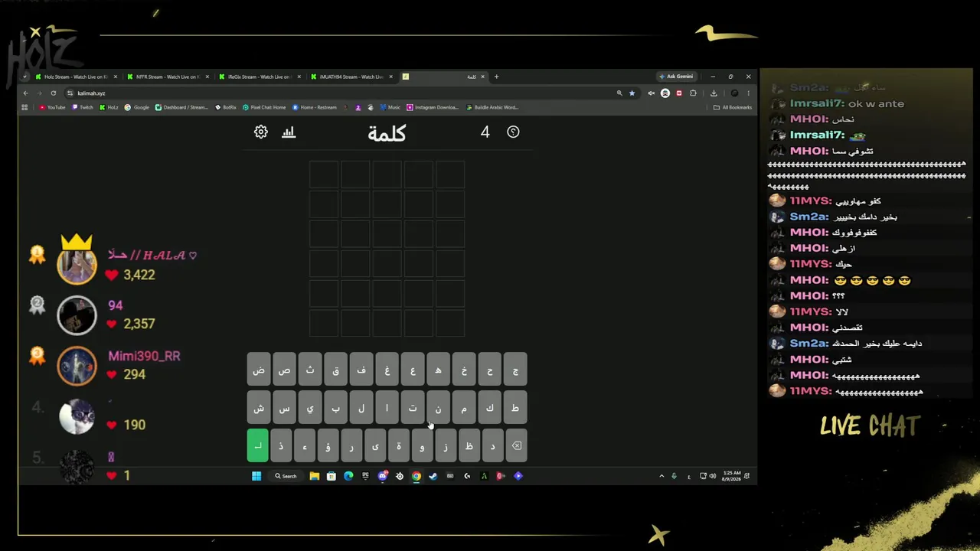Open the BotRix bookmark
This screenshot has width=980, height=551.
[226, 107]
